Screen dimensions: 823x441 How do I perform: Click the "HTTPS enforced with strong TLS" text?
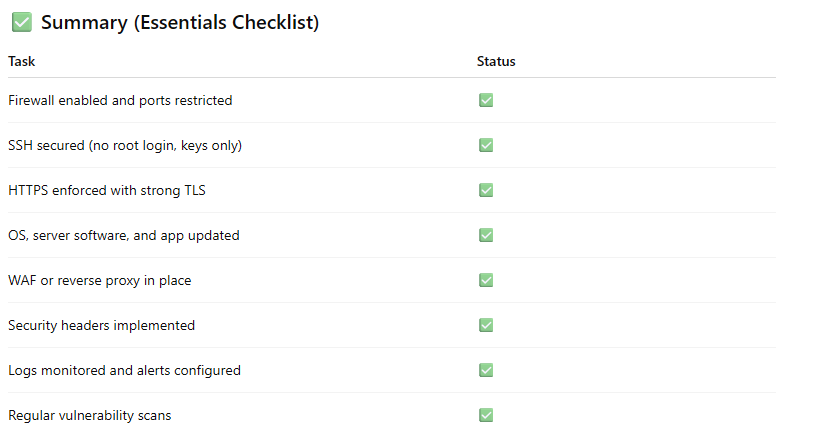(107, 190)
